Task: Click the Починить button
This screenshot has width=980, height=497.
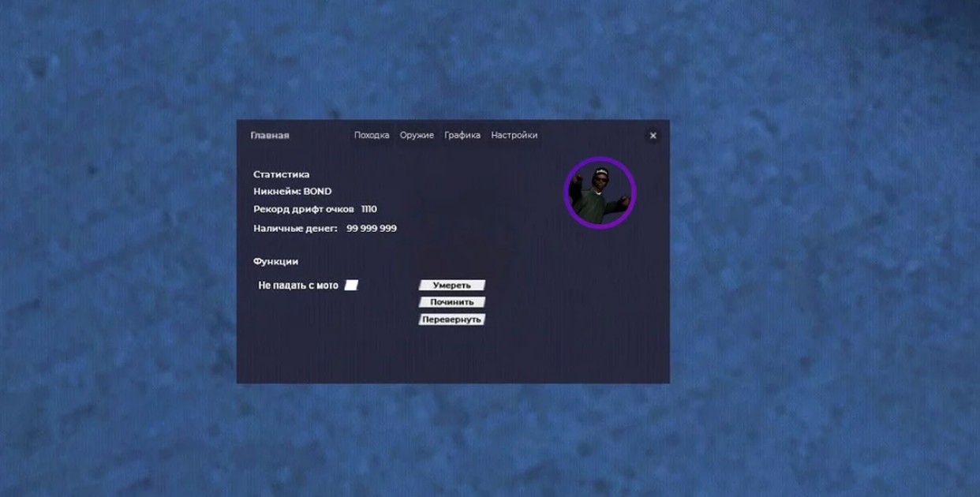Action: click(x=454, y=301)
